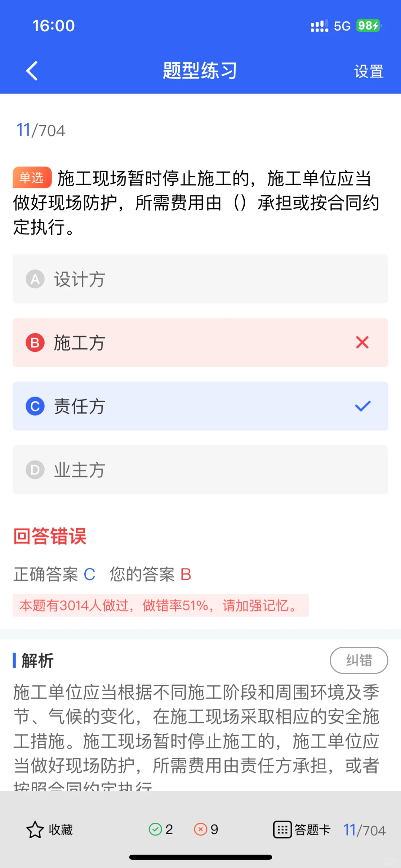This screenshot has height=868, width=401.
Task: Tap the green correct-count icon
Action: [155, 829]
